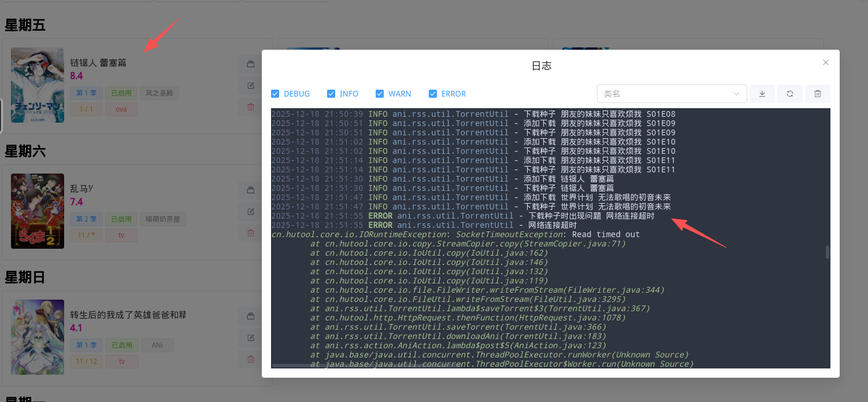Edit the 链锯人 蕾塞篇 subscription
The width and height of the screenshot is (868, 402).
click(x=250, y=86)
